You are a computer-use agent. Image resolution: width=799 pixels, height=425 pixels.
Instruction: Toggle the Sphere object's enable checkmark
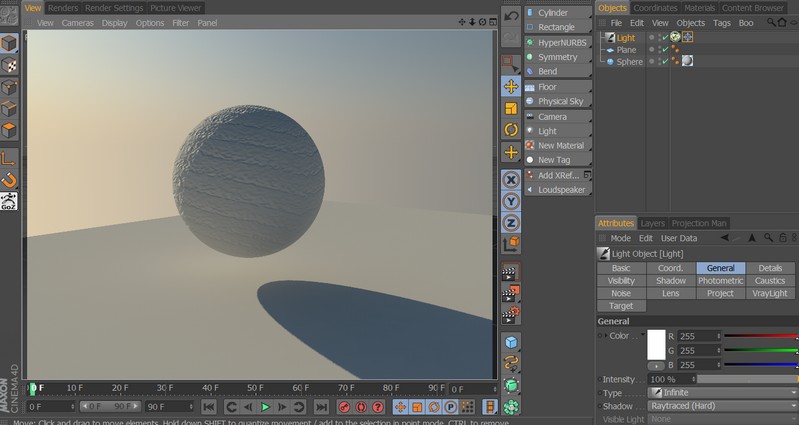click(x=665, y=61)
